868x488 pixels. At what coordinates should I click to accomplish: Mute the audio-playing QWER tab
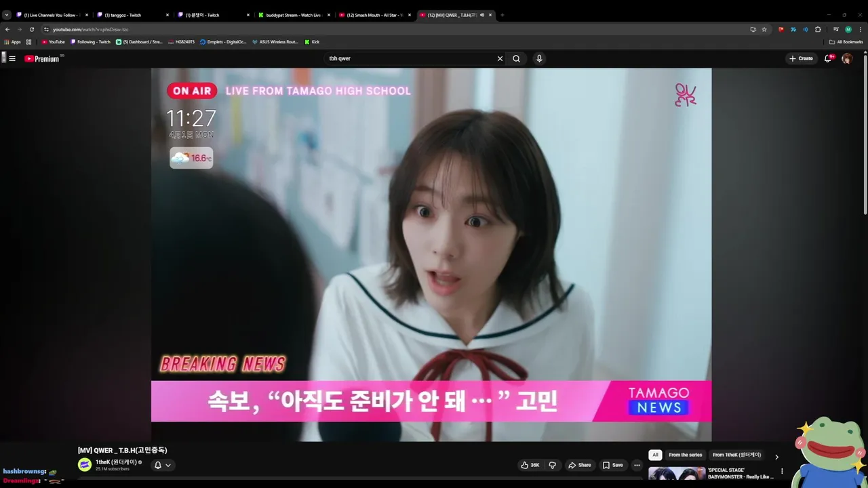pyautogui.click(x=482, y=15)
